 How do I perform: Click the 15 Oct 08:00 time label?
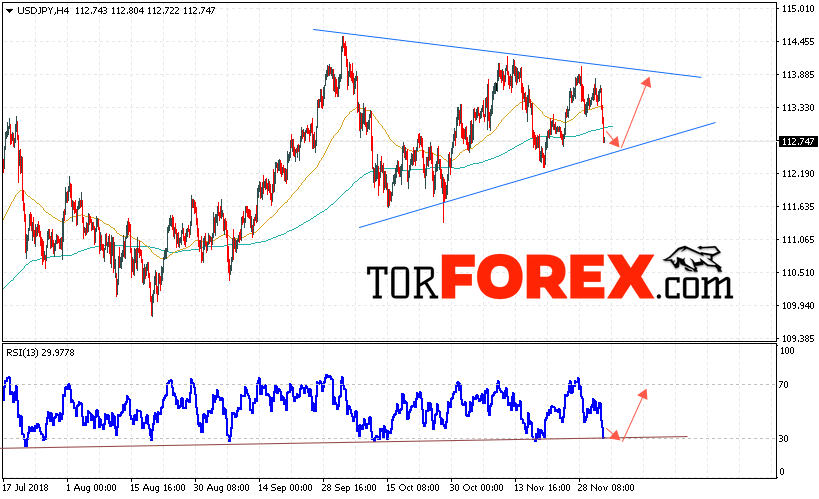pos(413,488)
